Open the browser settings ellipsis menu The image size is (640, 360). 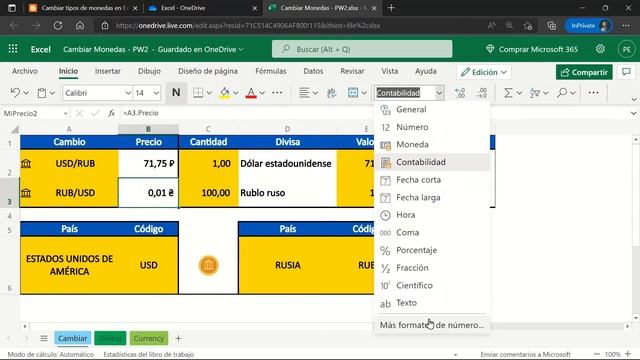(626, 25)
